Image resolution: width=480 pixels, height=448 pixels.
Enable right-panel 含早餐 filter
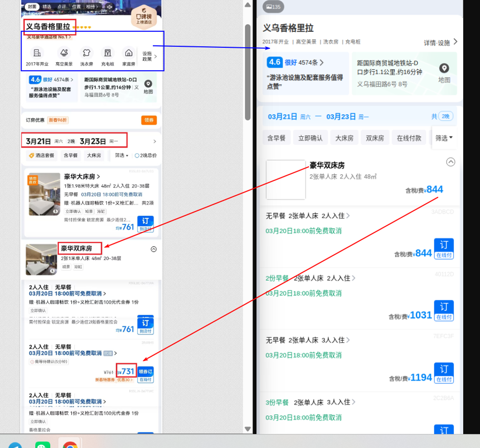277,138
